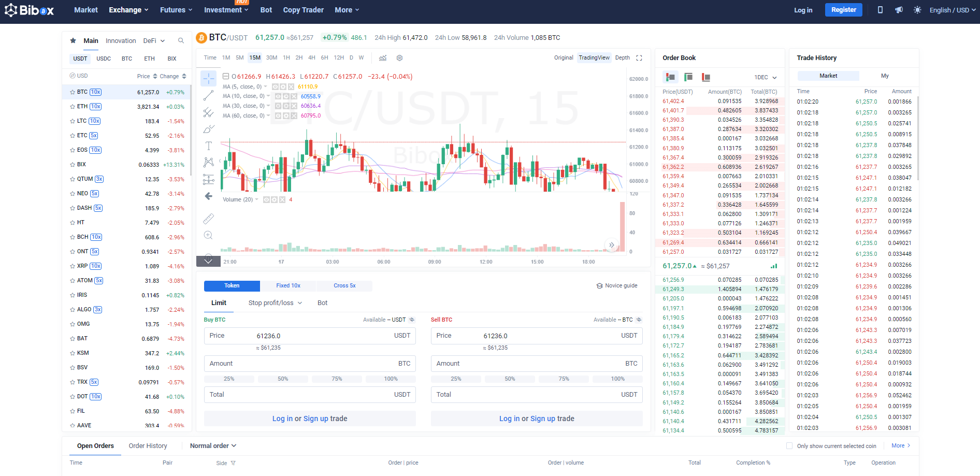
Task: Collapse the chart legend with minus box
Action: click(x=226, y=77)
